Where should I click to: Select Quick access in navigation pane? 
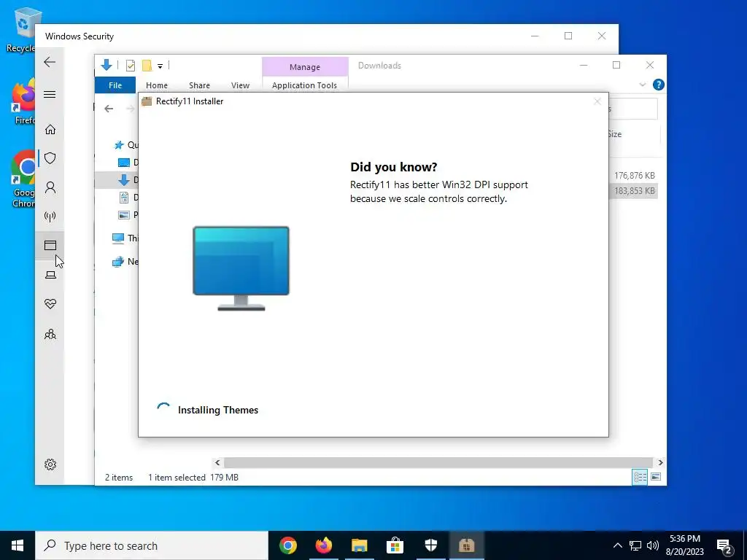coord(125,145)
